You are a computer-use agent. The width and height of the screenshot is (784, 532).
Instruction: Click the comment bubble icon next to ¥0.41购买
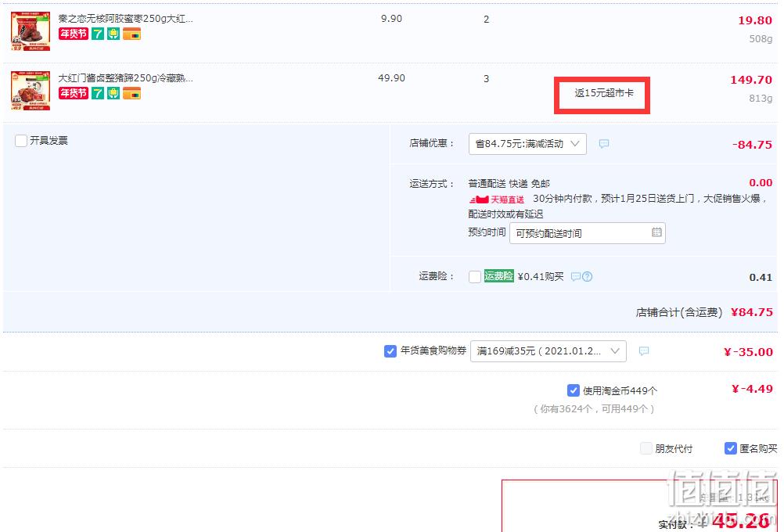[576, 276]
